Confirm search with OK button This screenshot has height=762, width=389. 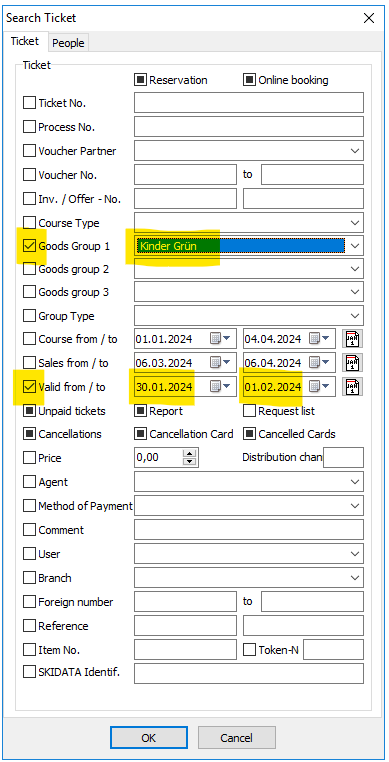point(148,738)
